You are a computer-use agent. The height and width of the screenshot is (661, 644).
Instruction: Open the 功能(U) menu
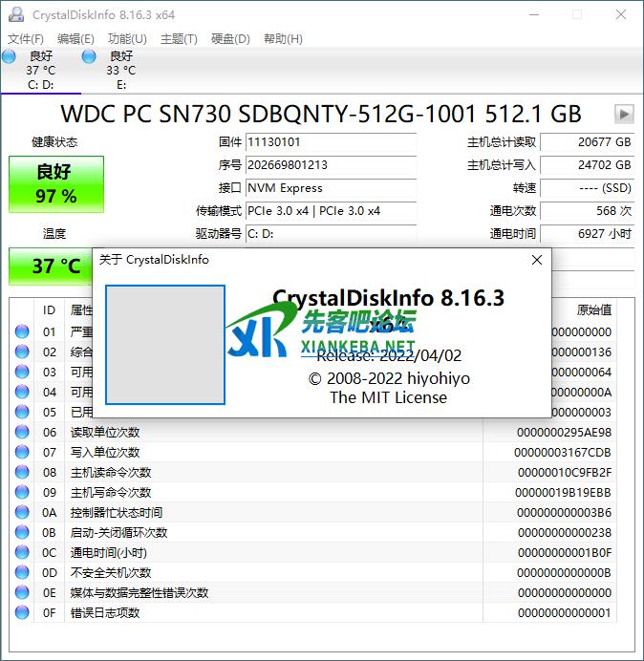click(127, 39)
